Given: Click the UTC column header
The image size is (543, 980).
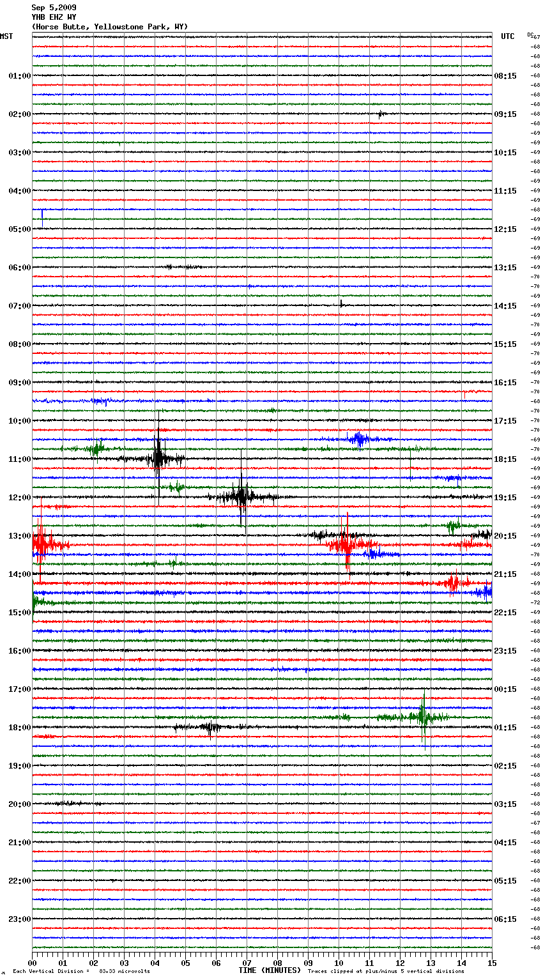Looking at the screenshot, I should pos(507,36).
